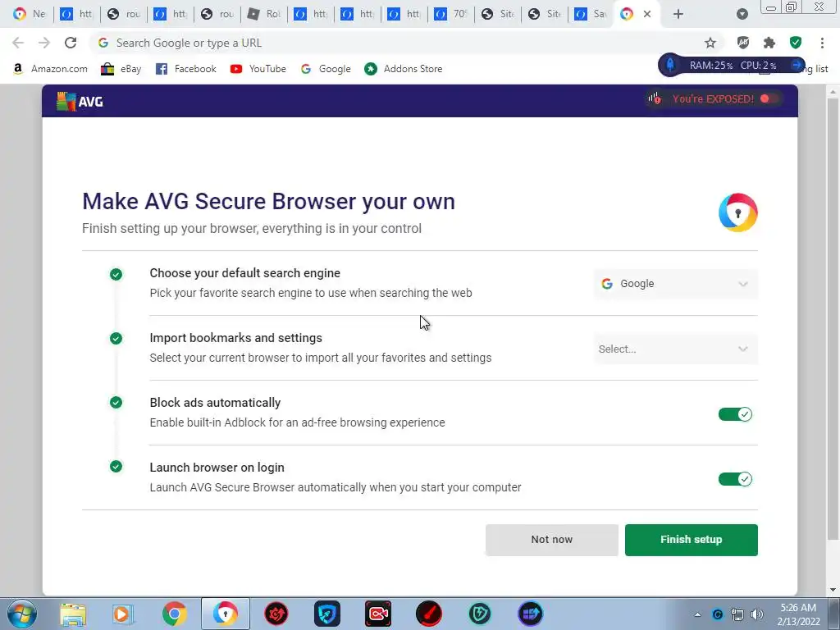Switch to the 'Rol' tab
Image resolution: width=840 pixels, height=630 pixels.
tap(265, 14)
